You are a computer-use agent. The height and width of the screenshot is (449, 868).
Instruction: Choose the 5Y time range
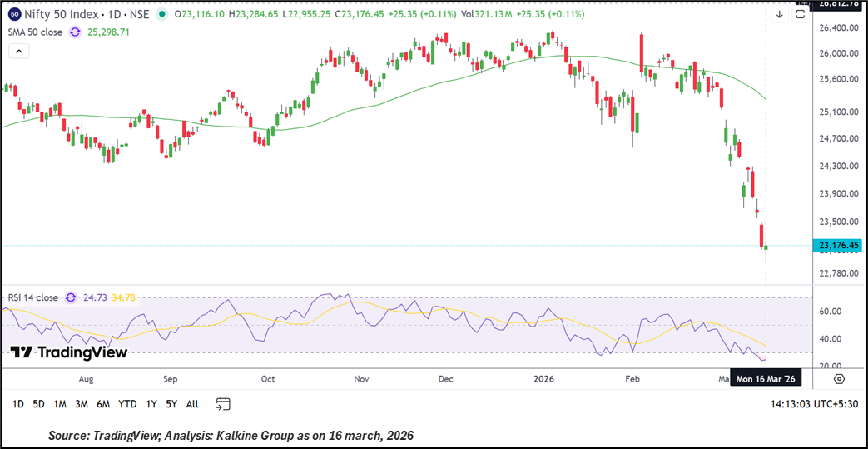171,404
